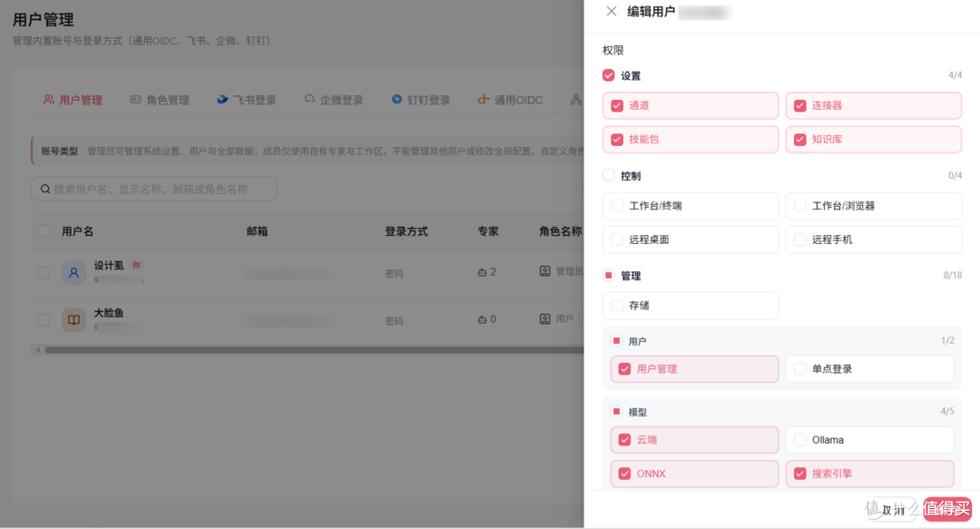Enable the 控制 group checkbox
This screenshot has width=980, height=529.
(x=609, y=176)
